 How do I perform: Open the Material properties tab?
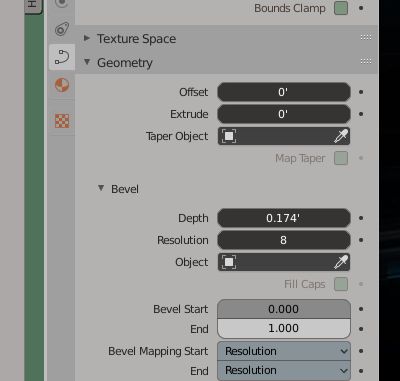pos(62,85)
